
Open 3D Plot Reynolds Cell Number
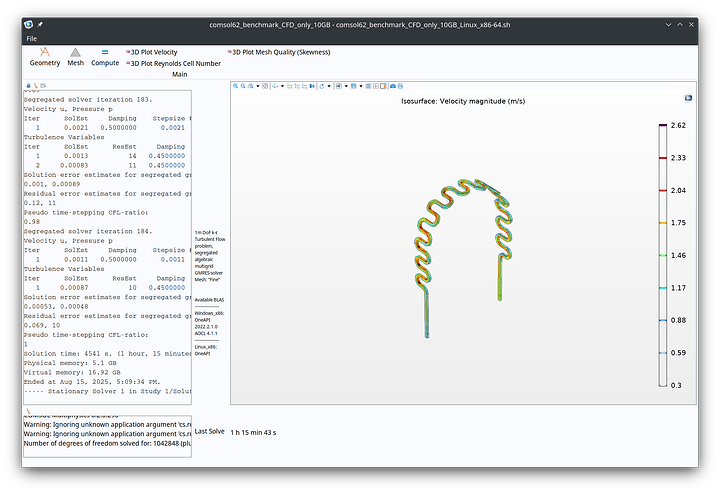(173, 63)
